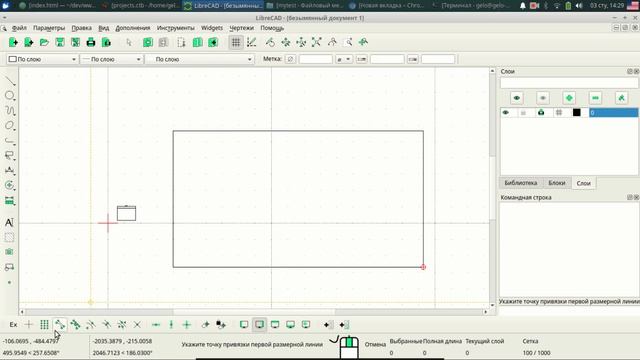Add a new layer plus button
The height and width of the screenshot is (360, 640).
pyautogui.click(x=569, y=98)
